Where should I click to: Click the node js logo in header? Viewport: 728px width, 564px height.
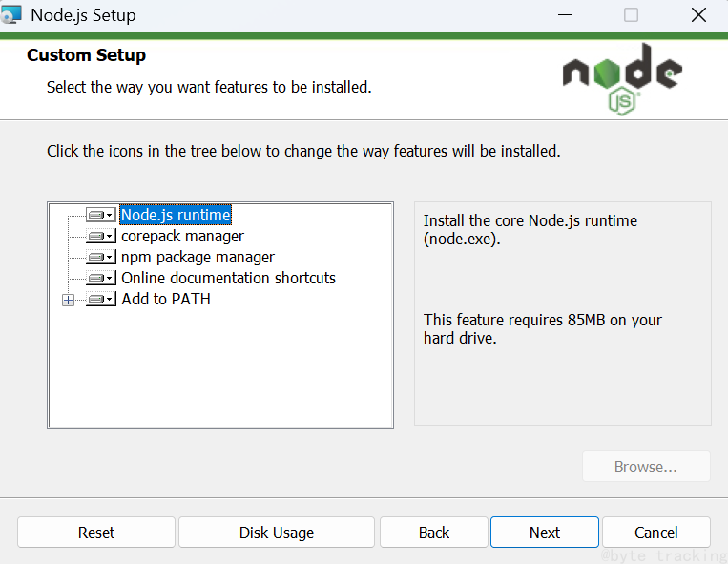point(622,79)
